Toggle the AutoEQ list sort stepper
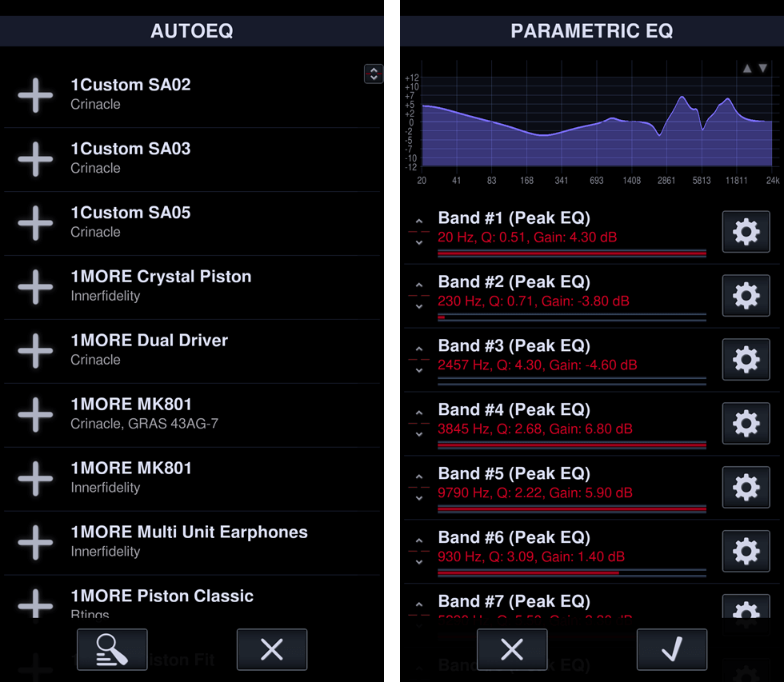 [x=374, y=74]
